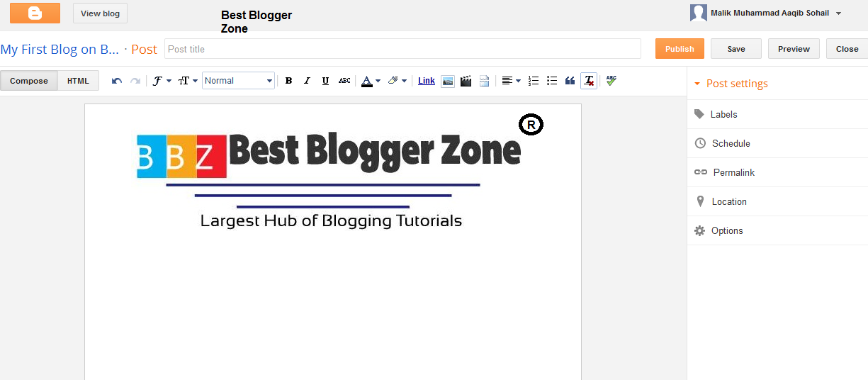Redo the last edit
The width and height of the screenshot is (868, 380).
135,81
